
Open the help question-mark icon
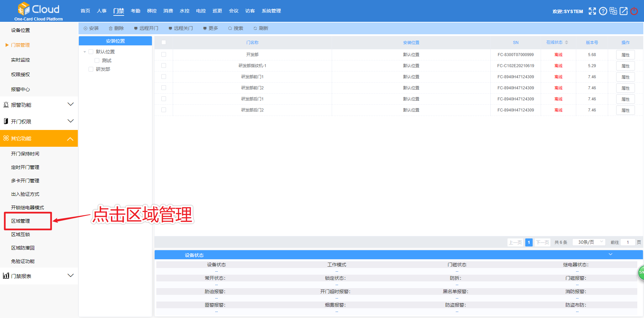603,11
